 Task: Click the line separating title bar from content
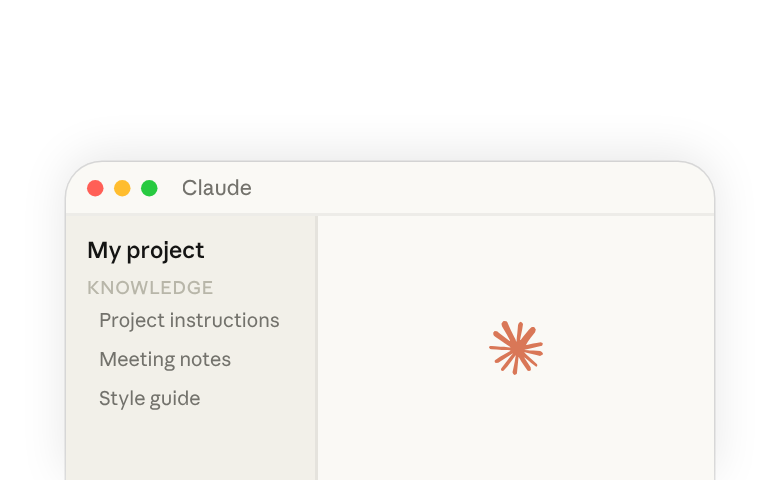[x=390, y=214]
